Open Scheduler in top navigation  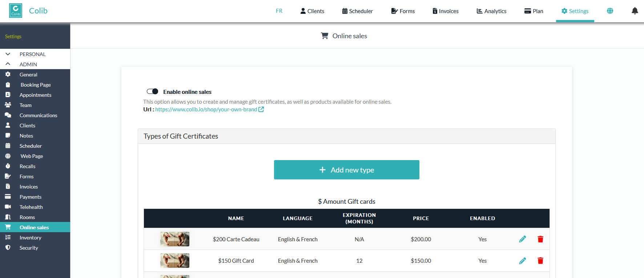click(x=358, y=11)
